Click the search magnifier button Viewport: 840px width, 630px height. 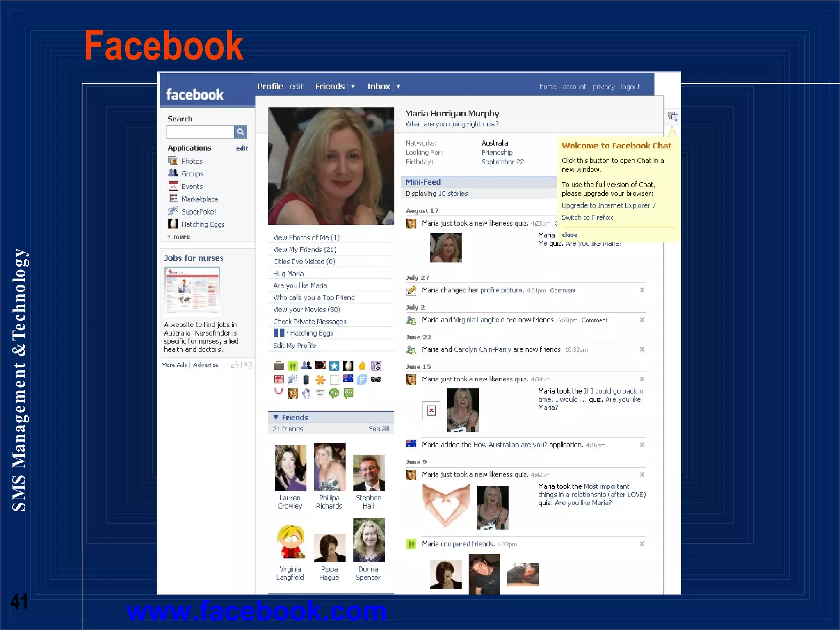coord(240,132)
